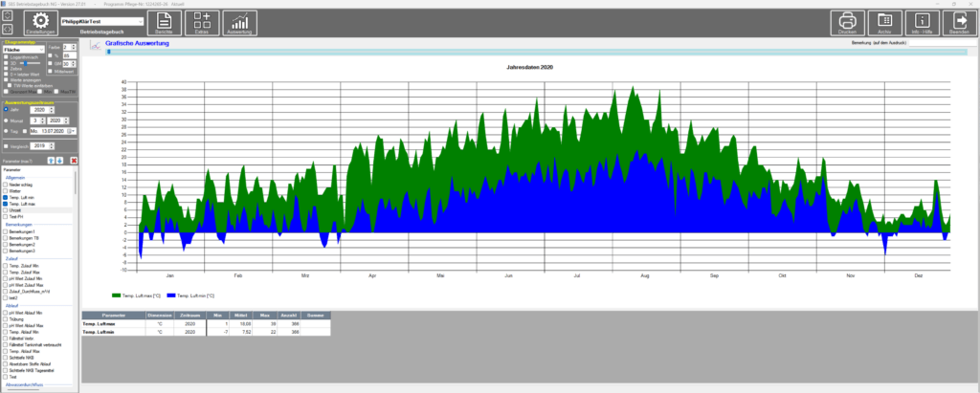This screenshot has height=393, width=980.
Task: Select the Temp. Luft min table row
Action: click(x=207, y=332)
